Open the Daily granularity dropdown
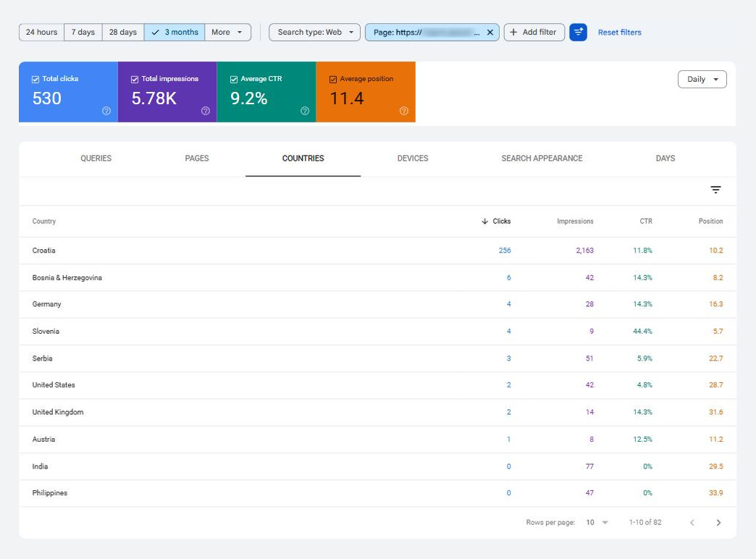Viewport: 756px width, 559px height. coord(702,80)
